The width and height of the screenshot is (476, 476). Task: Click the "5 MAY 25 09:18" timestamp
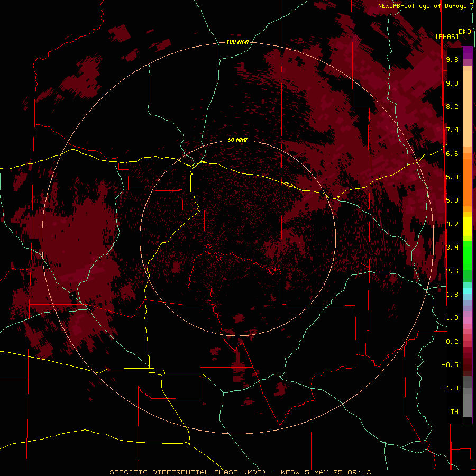[338, 472]
